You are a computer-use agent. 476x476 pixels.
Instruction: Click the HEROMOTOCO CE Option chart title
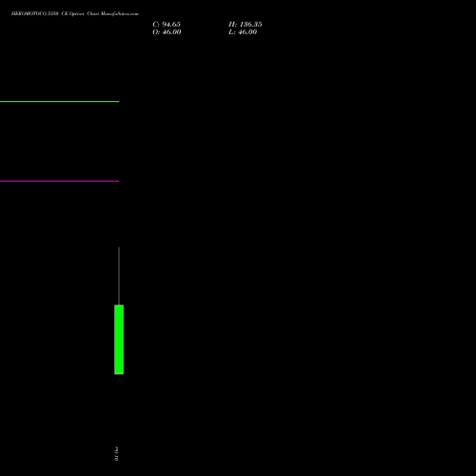(75, 14)
